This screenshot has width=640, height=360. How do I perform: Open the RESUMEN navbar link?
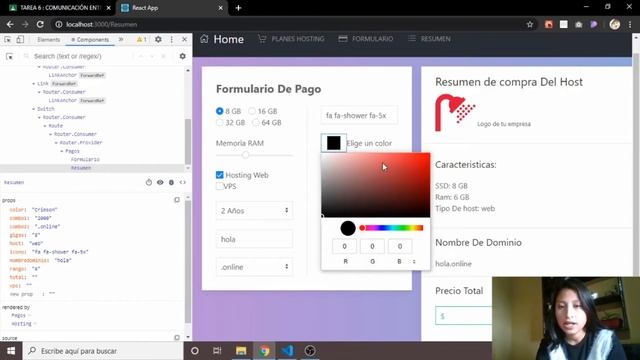coord(429,39)
